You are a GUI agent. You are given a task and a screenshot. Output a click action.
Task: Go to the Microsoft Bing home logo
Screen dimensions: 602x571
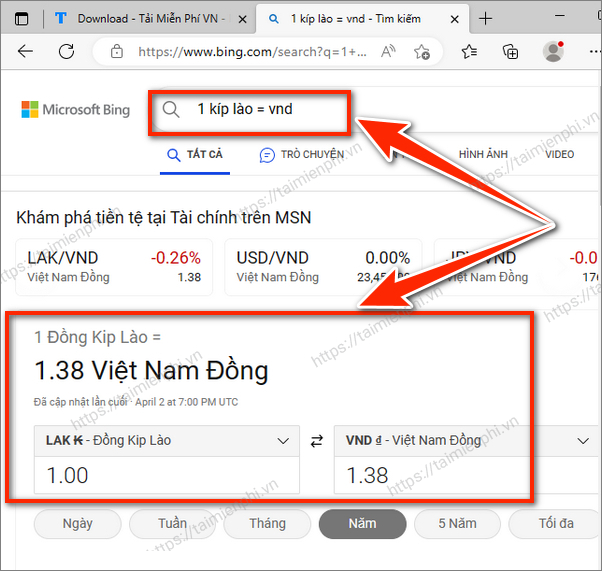point(76,109)
